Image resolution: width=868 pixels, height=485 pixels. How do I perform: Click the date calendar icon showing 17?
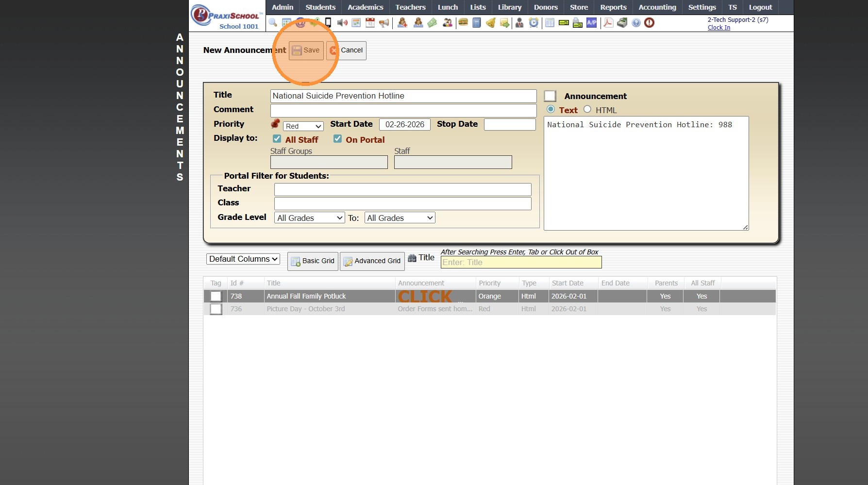point(370,22)
